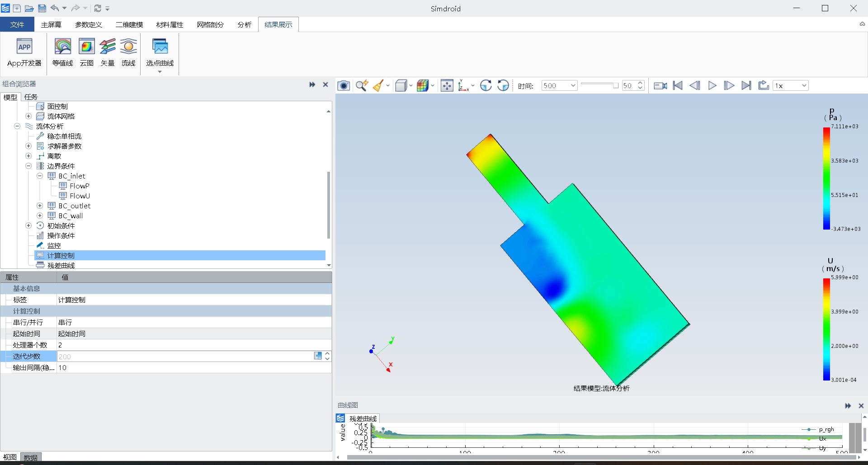Expand the BC_outlet tree node
This screenshot has height=465, width=868.
40,206
